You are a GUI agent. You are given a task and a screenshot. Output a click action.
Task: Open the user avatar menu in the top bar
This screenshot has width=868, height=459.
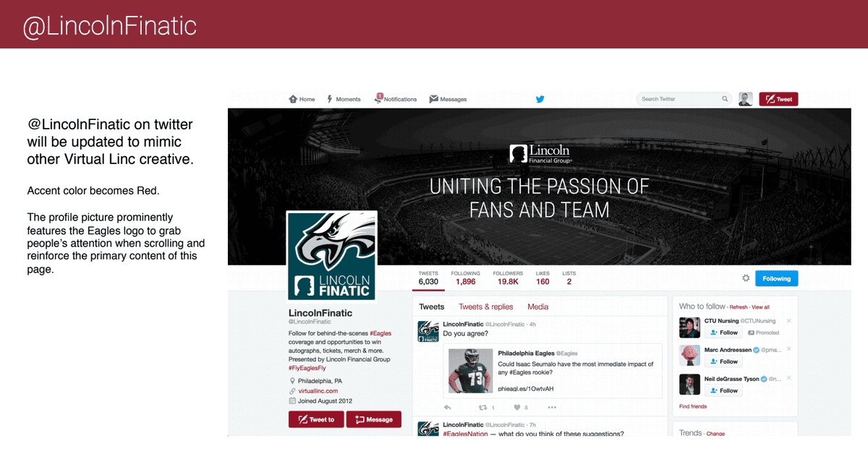[x=746, y=99]
